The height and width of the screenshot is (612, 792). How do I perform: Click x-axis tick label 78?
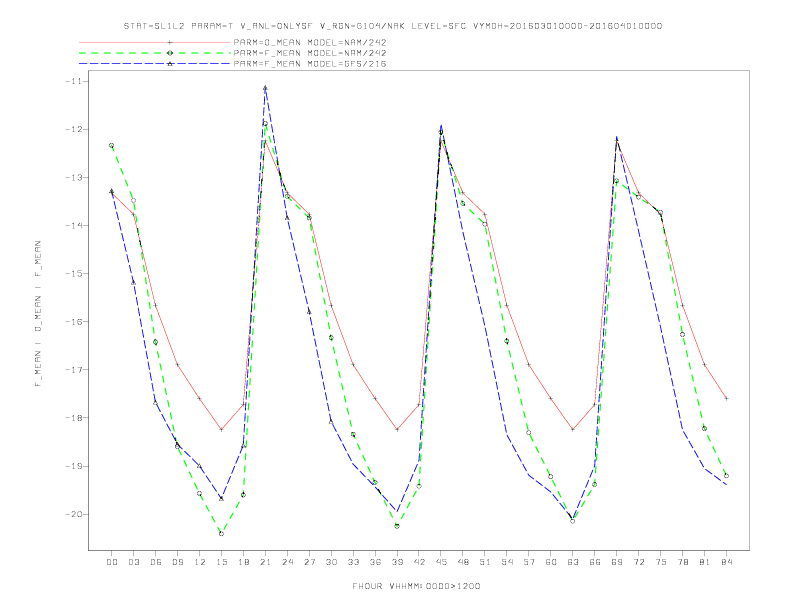tap(682, 562)
